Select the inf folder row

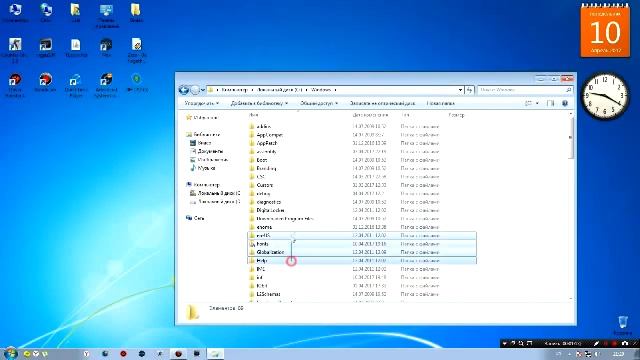[362, 277]
